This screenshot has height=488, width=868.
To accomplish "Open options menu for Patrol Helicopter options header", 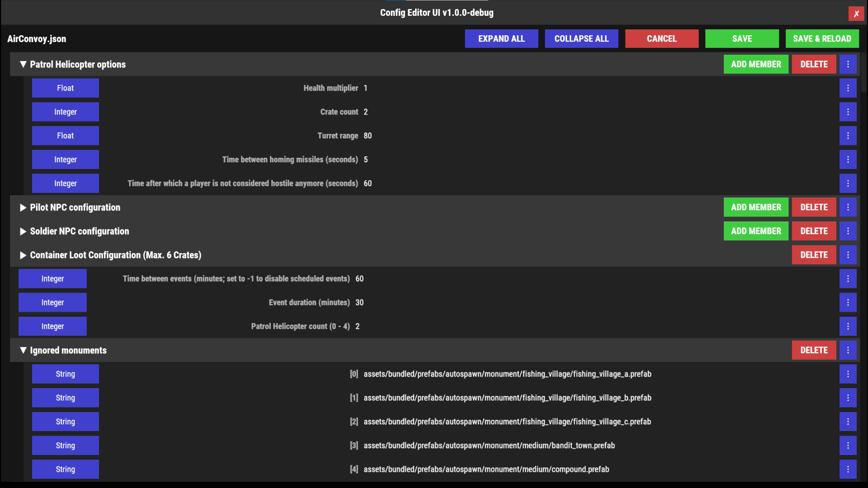I will (x=848, y=64).
